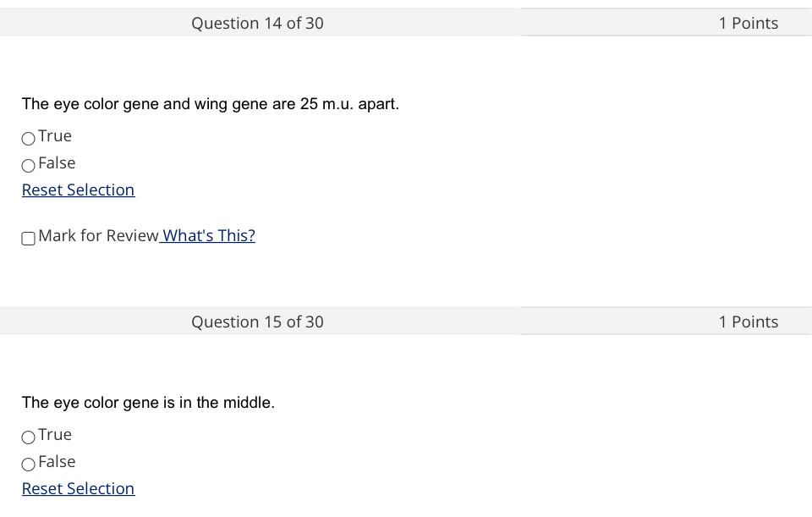Screen dimensions: 812x517
Task: Click the 1 Points label beside question 14
Action: [748, 23]
